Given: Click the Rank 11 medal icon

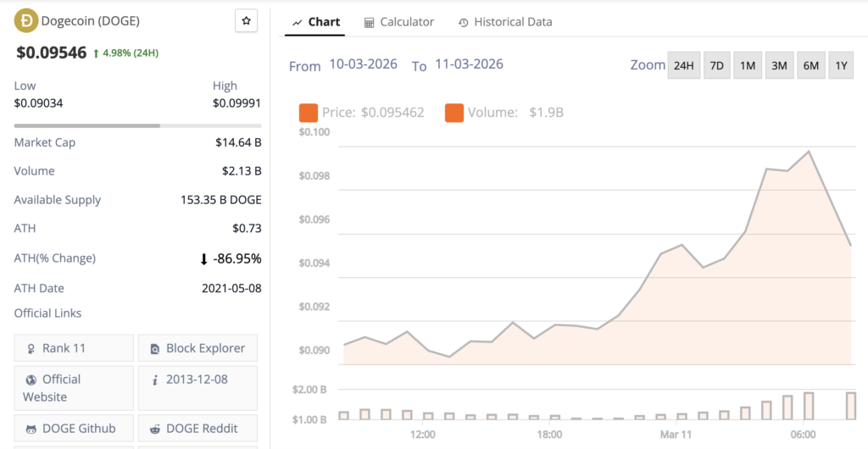Looking at the screenshot, I should coord(31,348).
